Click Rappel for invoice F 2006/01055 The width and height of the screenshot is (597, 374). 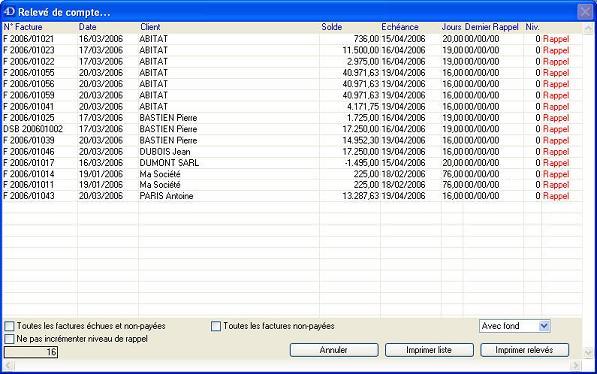click(x=556, y=73)
